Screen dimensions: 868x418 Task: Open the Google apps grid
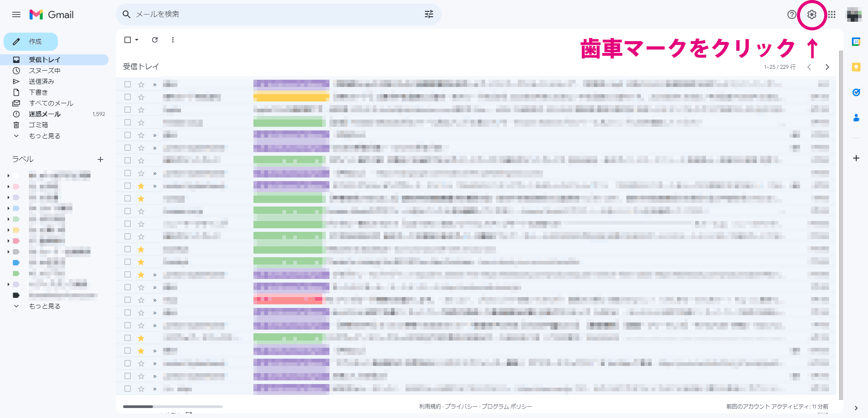(832, 14)
